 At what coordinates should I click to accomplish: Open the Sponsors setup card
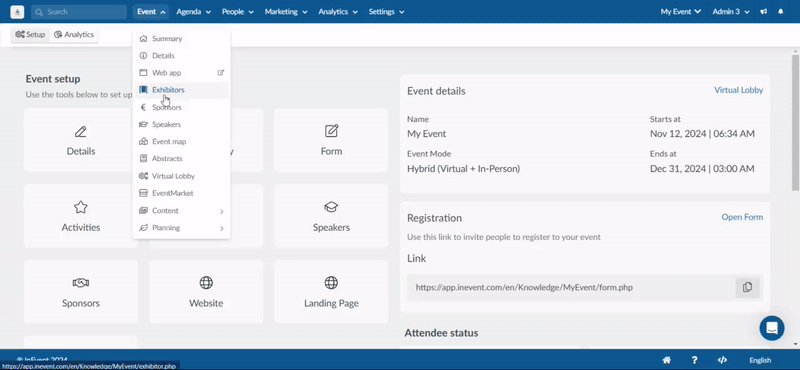pos(81,291)
